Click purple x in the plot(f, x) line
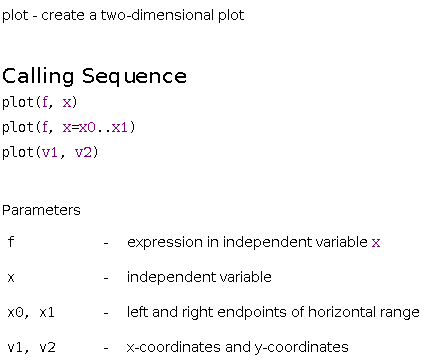Viewport: 434px width, 364px height. pos(67,102)
